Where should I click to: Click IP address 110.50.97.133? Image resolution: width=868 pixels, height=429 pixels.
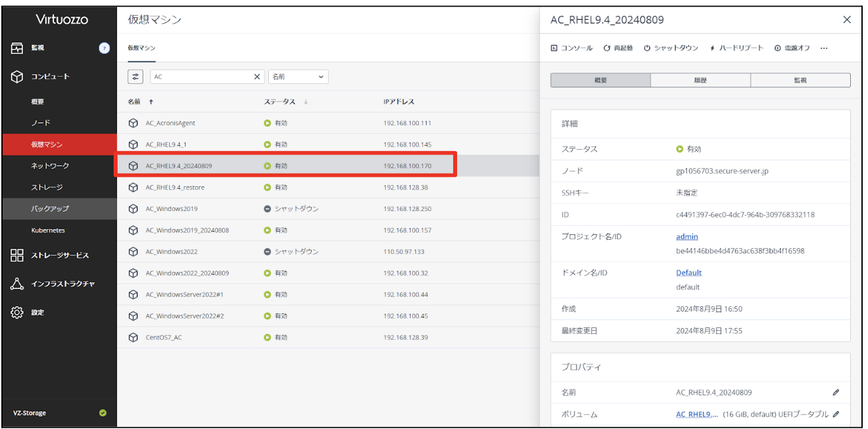click(404, 251)
